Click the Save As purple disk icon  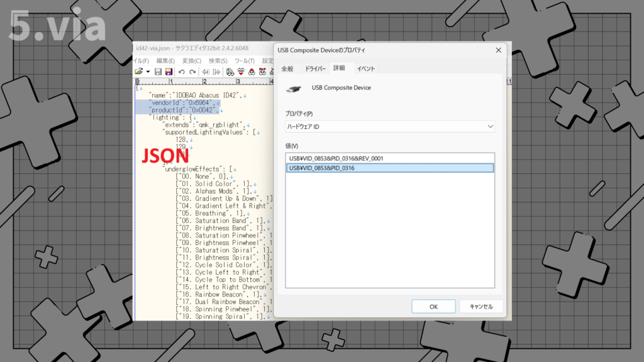168,72
